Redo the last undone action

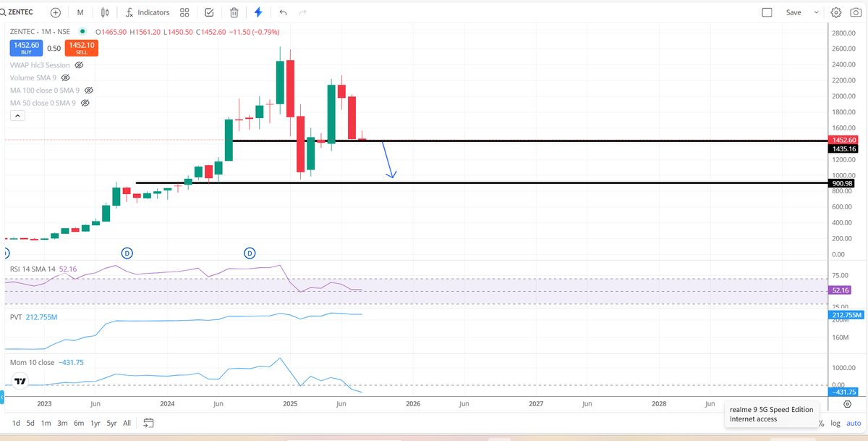coord(303,12)
